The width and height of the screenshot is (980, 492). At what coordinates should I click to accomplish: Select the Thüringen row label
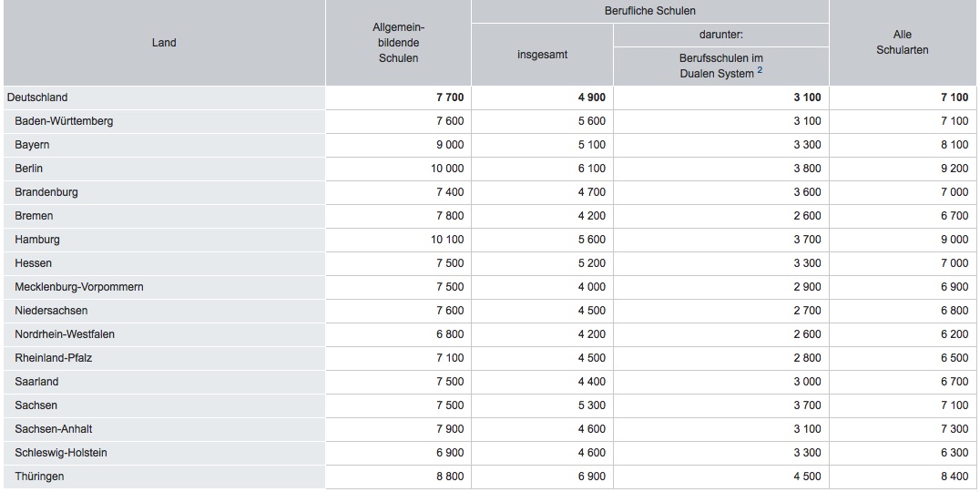click(39, 477)
